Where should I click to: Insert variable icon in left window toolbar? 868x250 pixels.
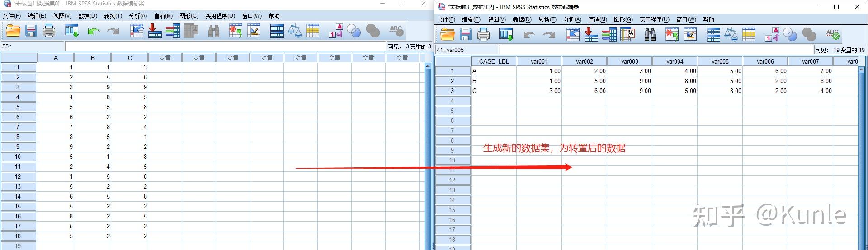pyautogui.click(x=254, y=31)
